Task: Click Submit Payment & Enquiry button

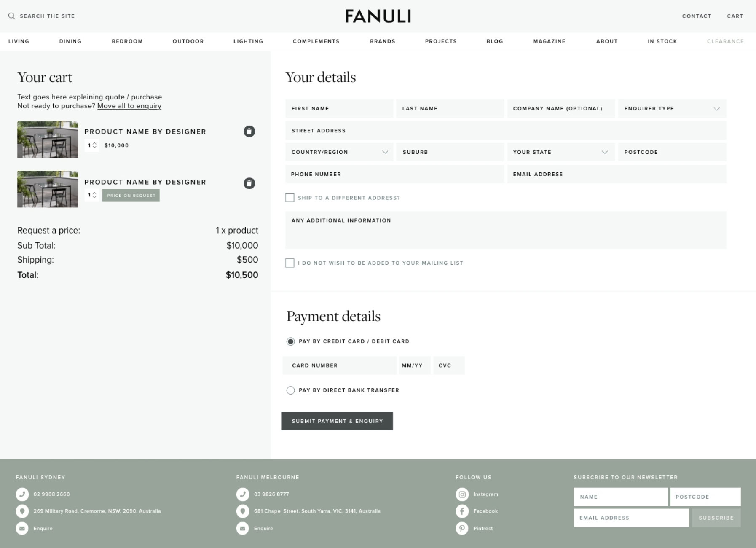Action: (337, 421)
